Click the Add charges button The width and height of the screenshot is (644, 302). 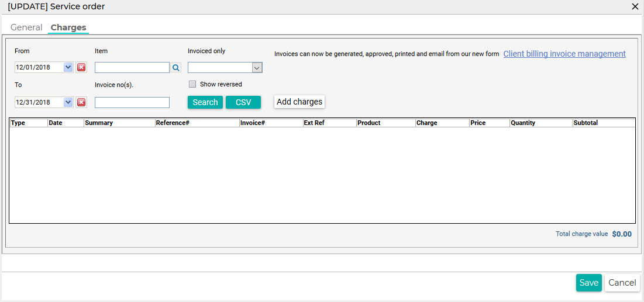point(299,102)
